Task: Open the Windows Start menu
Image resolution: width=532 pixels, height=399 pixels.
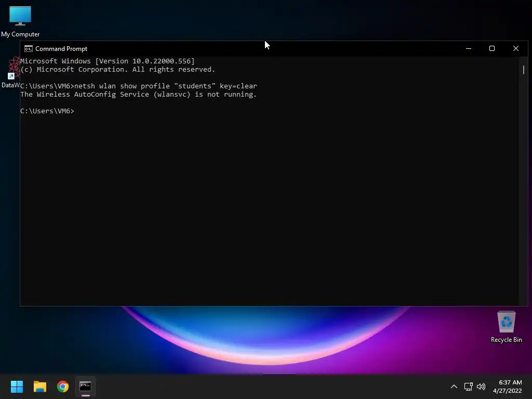Action: pyautogui.click(x=17, y=387)
